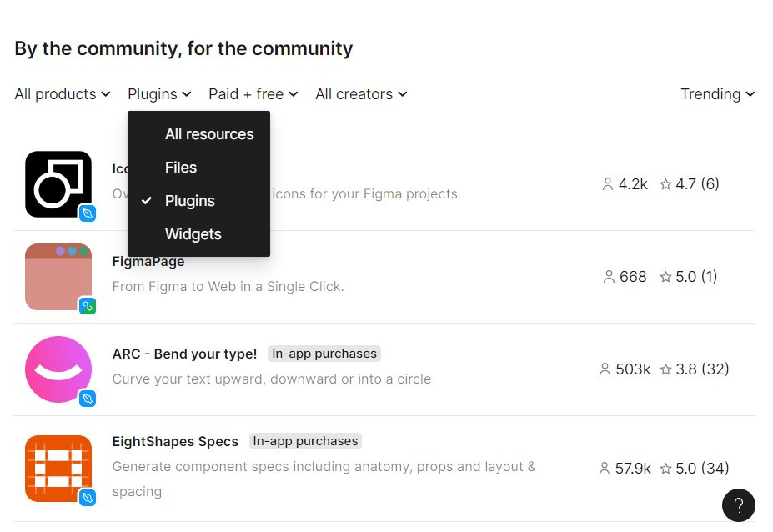This screenshot has width=773, height=532.
Task: Click the FigmaPage browser window icon
Action: point(58,276)
